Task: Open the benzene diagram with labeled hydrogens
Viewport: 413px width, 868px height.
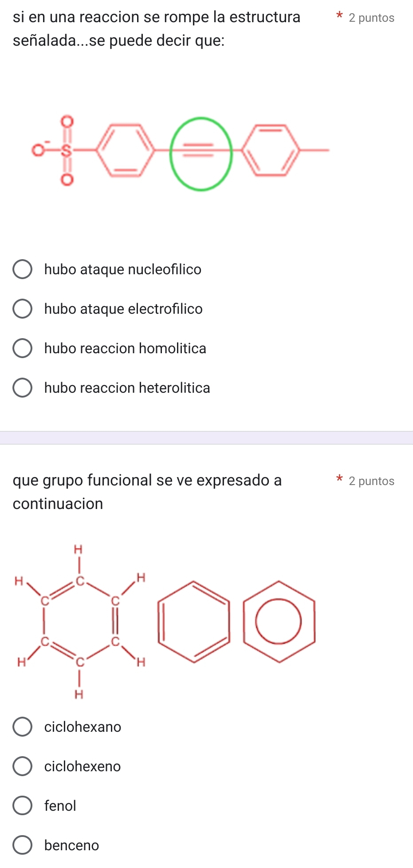Action: point(79,621)
